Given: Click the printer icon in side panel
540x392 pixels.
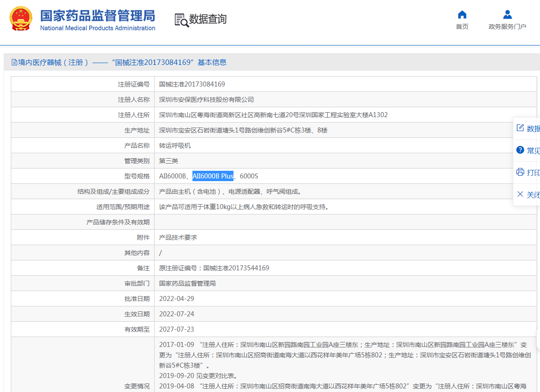Looking at the screenshot, I should click(x=520, y=172).
